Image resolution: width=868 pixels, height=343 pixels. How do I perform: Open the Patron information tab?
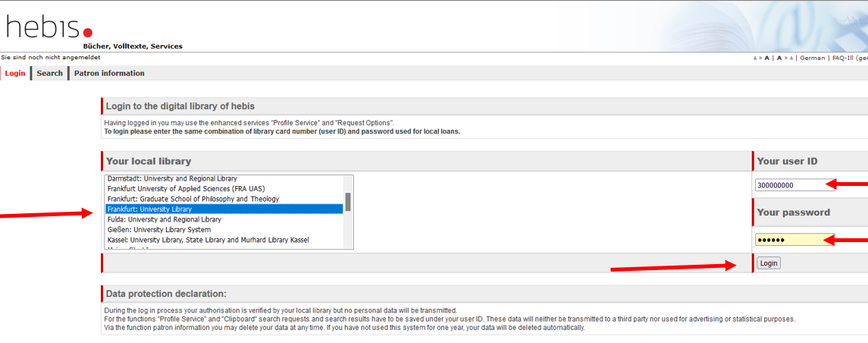tap(109, 73)
